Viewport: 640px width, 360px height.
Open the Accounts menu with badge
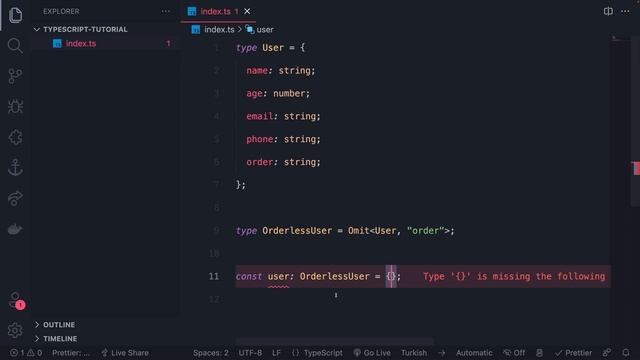click(x=16, y=300)
